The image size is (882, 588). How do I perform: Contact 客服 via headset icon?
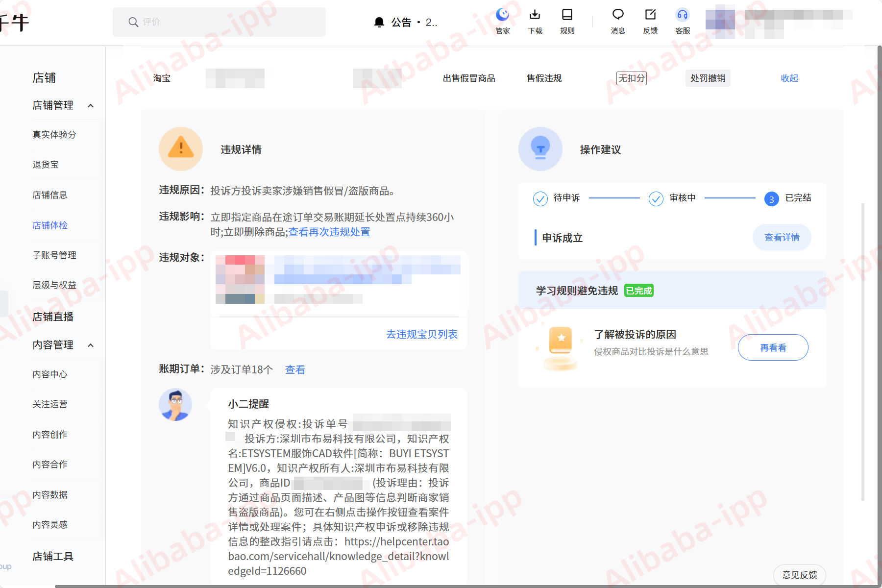pyautogui.click(x=683, y=21)
